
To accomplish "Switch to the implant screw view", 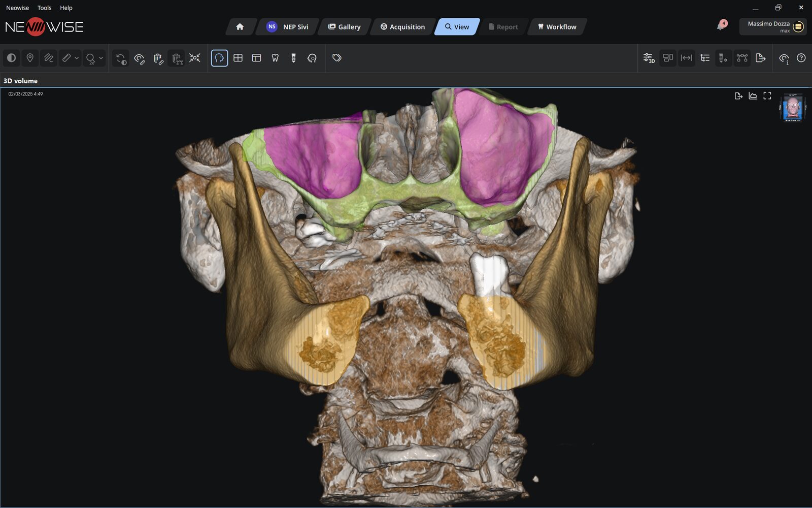I will [x=293, y=58].
